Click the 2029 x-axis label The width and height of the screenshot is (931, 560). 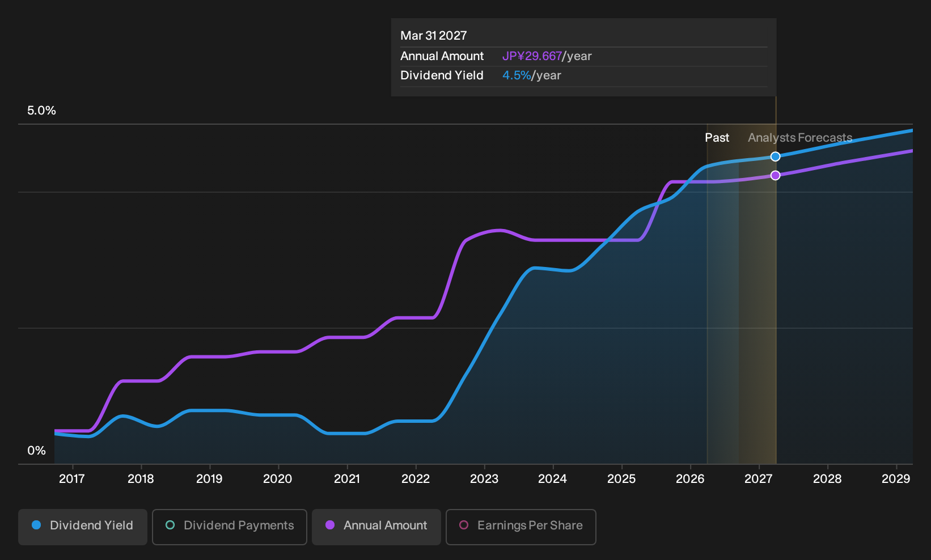(x=896, y=479)
